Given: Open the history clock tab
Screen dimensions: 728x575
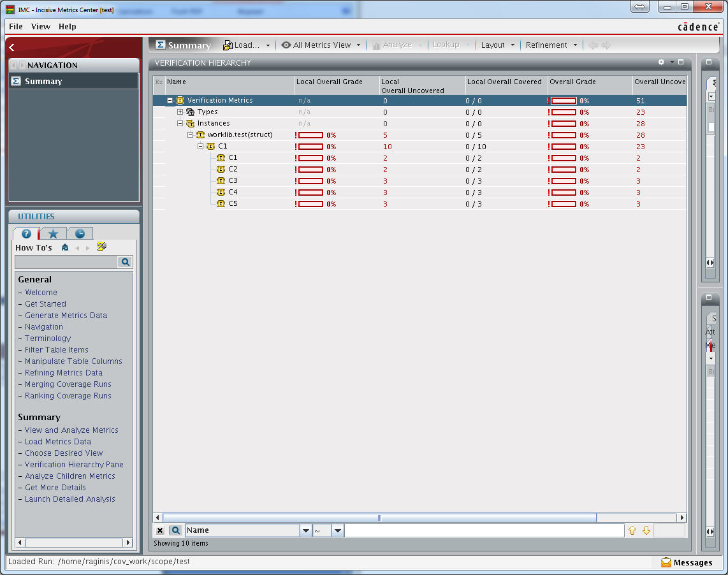Looking at the screenshot, I should click(80, 233).
